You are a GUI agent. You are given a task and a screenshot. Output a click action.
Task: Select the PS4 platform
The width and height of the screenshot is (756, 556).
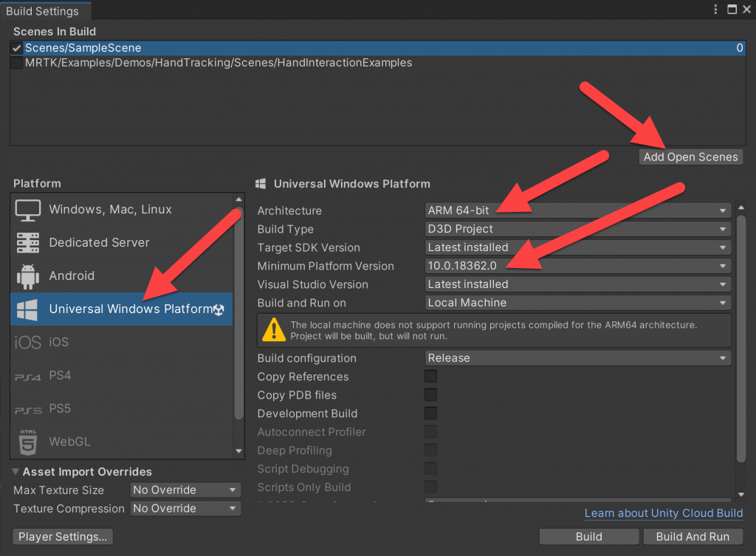tap(122, 375)
